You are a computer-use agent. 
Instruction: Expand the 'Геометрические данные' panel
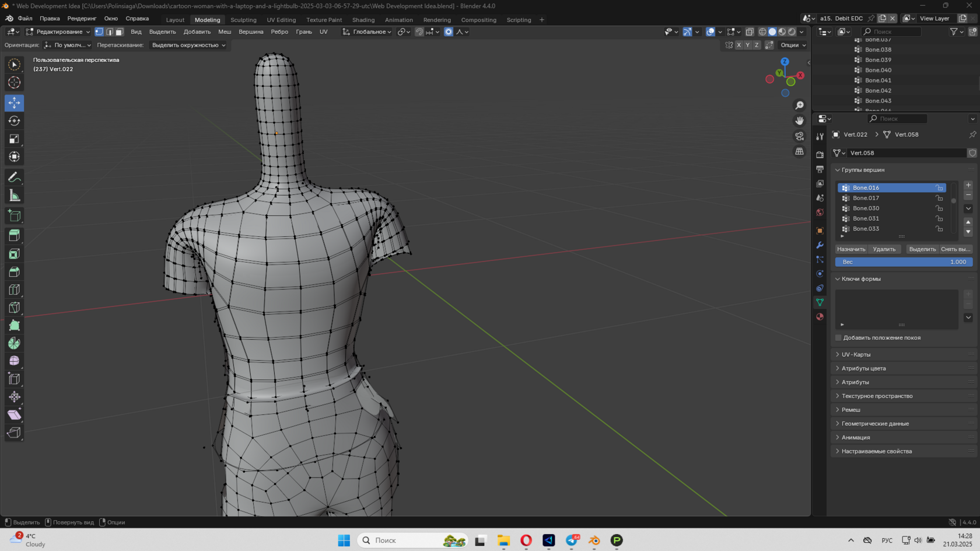click(874, 424)
